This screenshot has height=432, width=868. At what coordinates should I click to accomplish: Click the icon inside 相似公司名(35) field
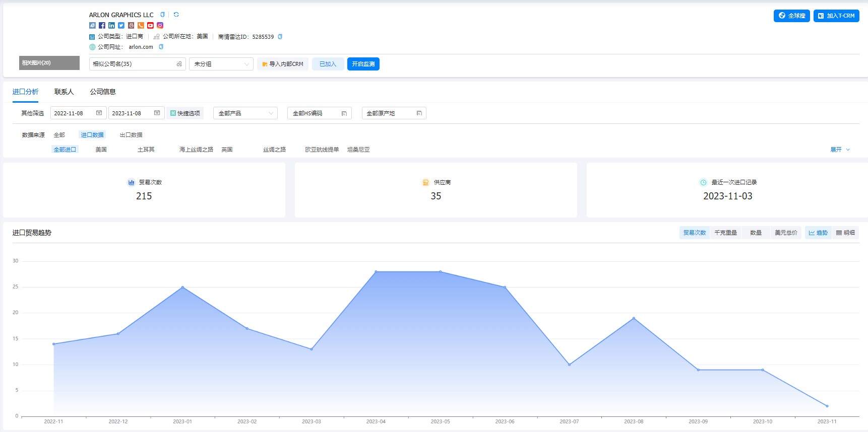[179, 64]
